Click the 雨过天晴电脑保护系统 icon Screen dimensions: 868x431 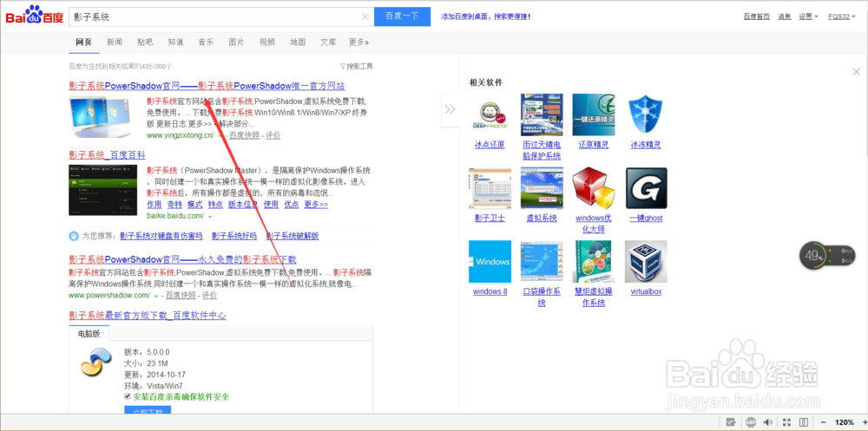coord(542,115)
